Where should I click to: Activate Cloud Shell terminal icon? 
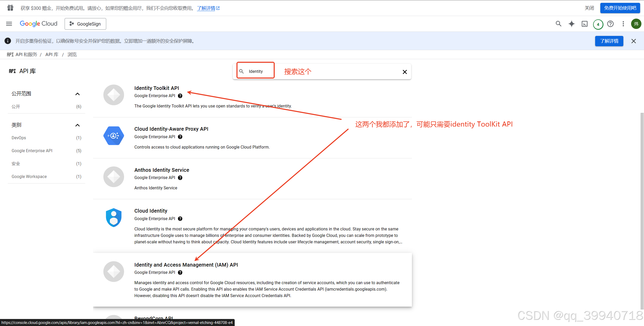click(585, 24)
